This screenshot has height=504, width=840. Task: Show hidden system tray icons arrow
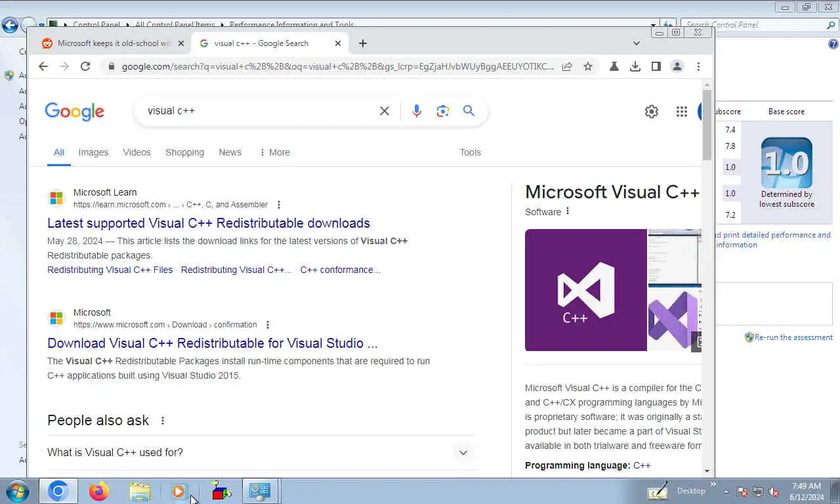click(x=726, y=492)
